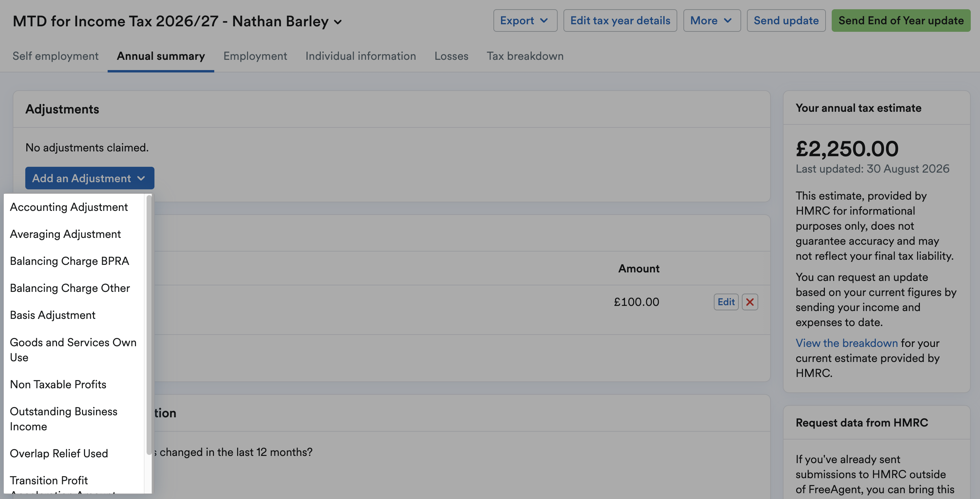Viewport: 980px width, 499px height.
Task: Edit the £100.00 amount row
Action: 726,302
